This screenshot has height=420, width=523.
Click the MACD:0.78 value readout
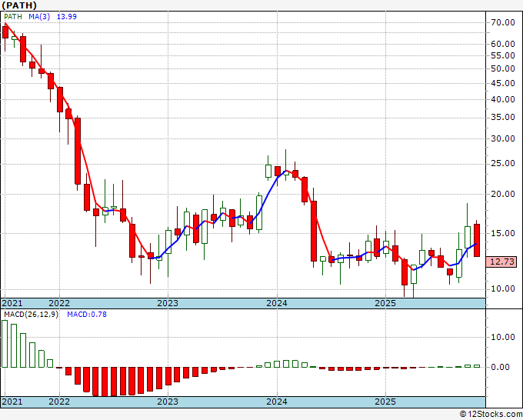point(87,314)
